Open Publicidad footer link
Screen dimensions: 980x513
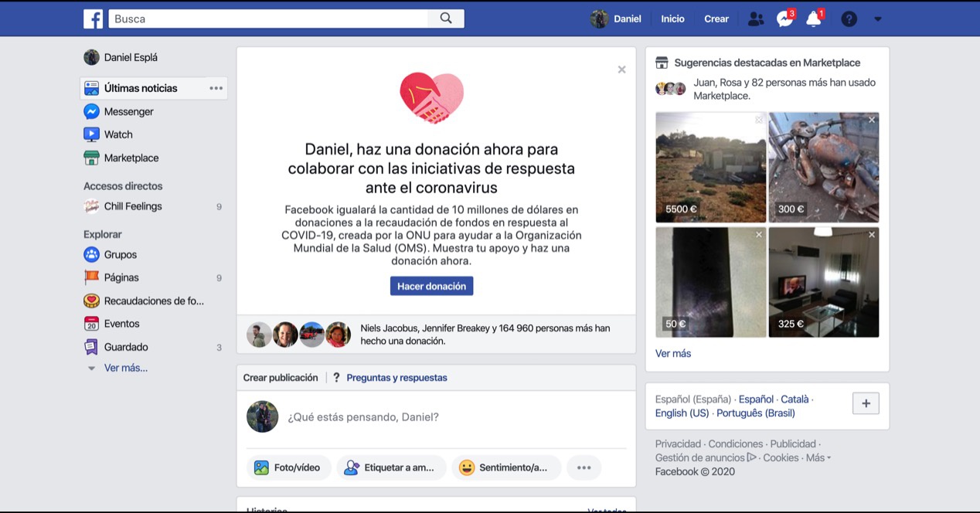[793, 444]
